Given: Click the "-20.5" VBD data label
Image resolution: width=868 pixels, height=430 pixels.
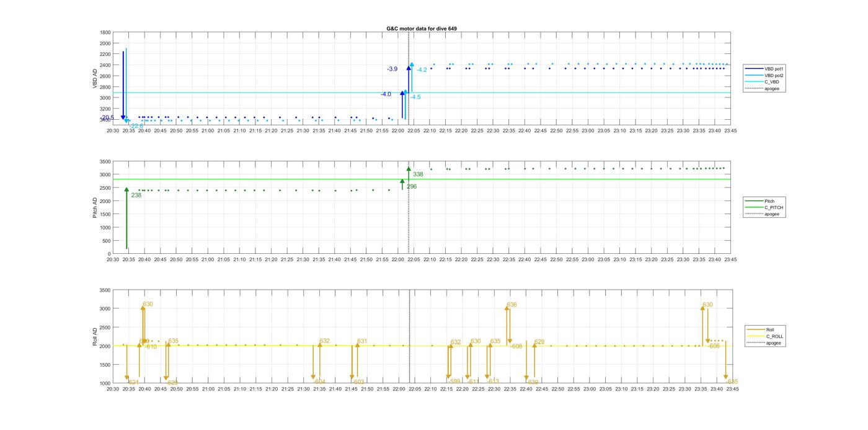Looking at the screenshot, I should point(107,117).
